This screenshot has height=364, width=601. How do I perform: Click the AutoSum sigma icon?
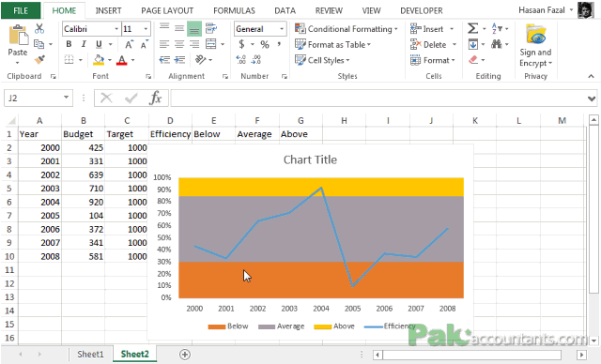tap(472, 28)
